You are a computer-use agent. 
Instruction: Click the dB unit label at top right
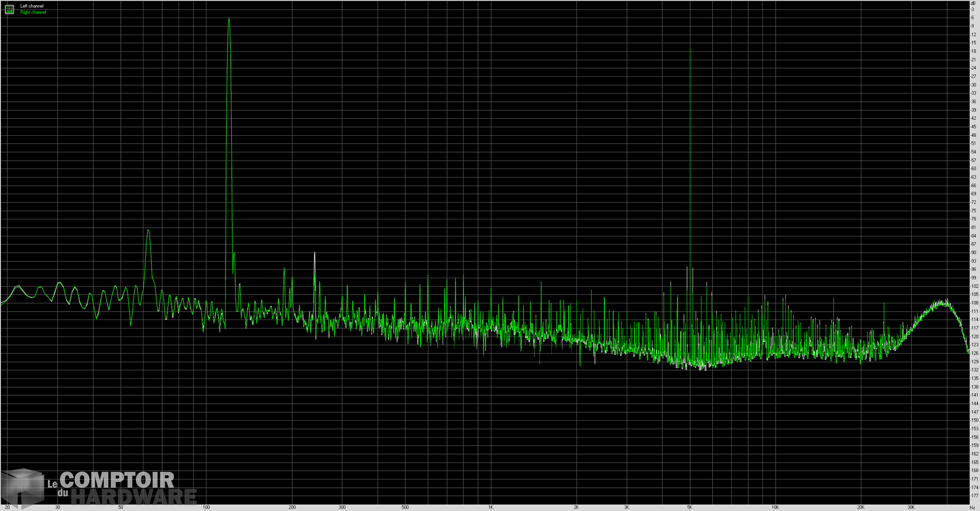point(973,3)
